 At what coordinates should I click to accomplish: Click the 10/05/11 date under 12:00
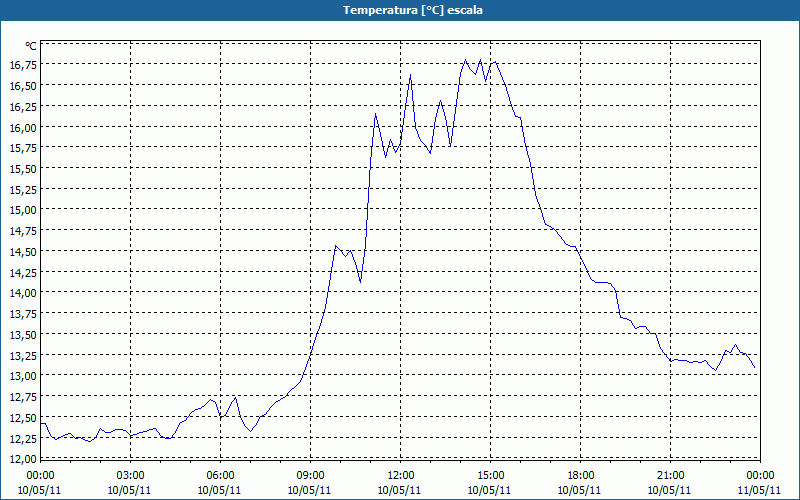tap(399, 490)
